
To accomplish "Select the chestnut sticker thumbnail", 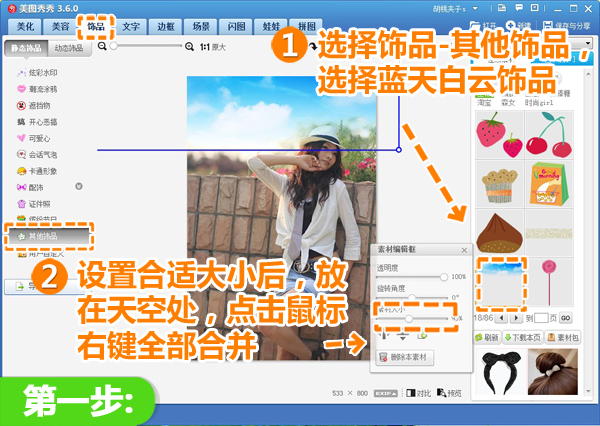I will 499,233.
